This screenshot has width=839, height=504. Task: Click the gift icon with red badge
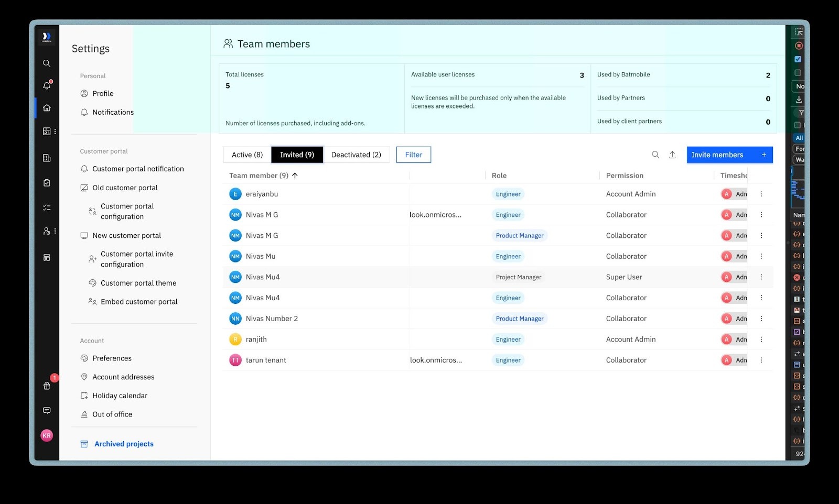[47, 386]
